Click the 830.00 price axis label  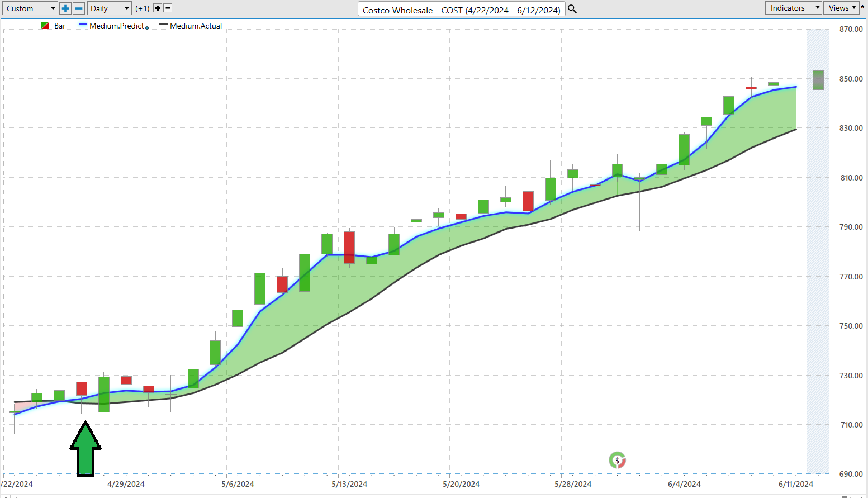pos(851,128)
